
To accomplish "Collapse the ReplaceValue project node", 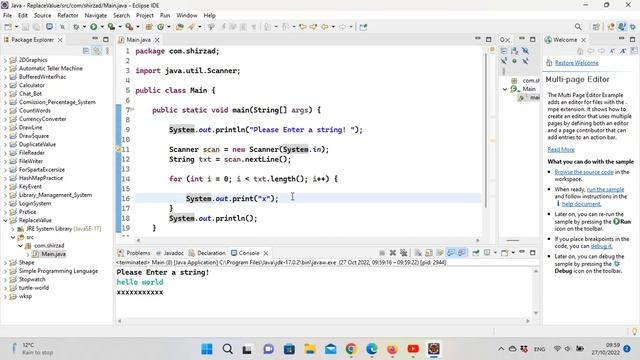I will [5, 220].
